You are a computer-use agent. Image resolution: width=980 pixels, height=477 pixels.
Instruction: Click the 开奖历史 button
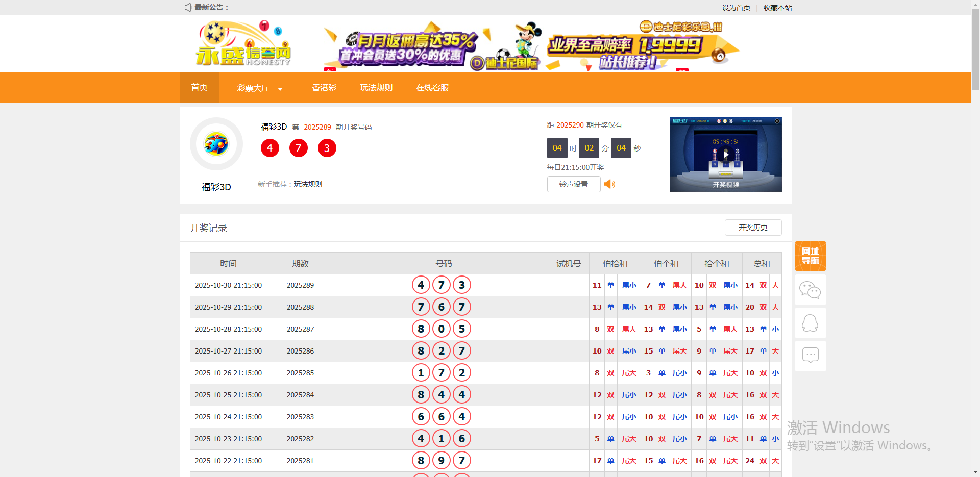pos(753,228)
